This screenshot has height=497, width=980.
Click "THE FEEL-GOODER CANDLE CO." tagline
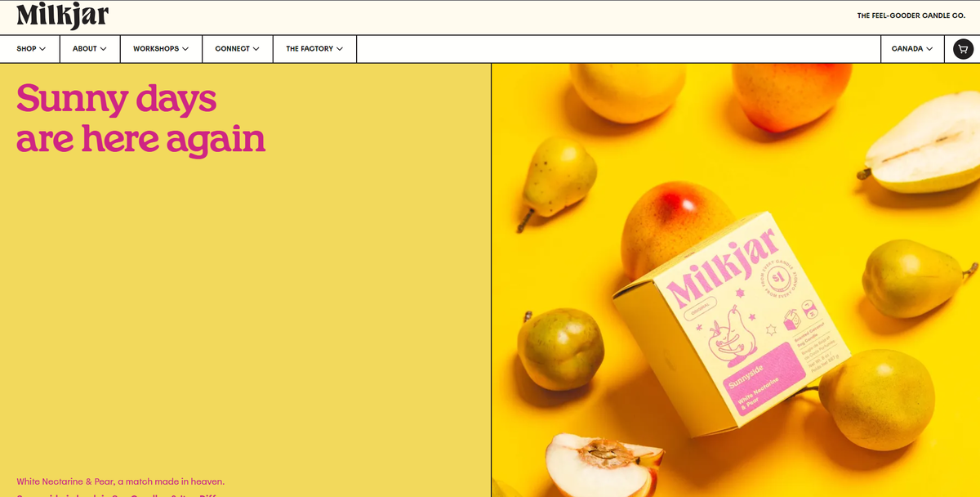pos(911,16)
